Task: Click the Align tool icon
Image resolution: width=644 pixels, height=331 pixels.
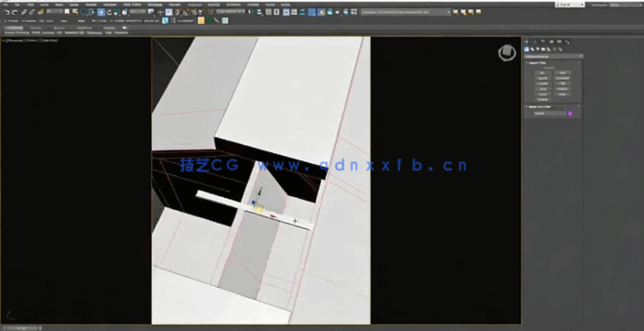Action: [x=259, y=12]
